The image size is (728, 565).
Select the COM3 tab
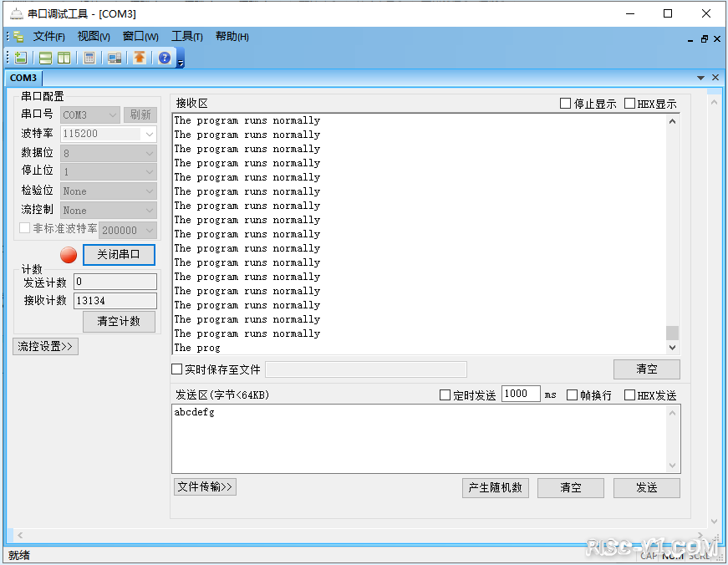pos(23,78)
